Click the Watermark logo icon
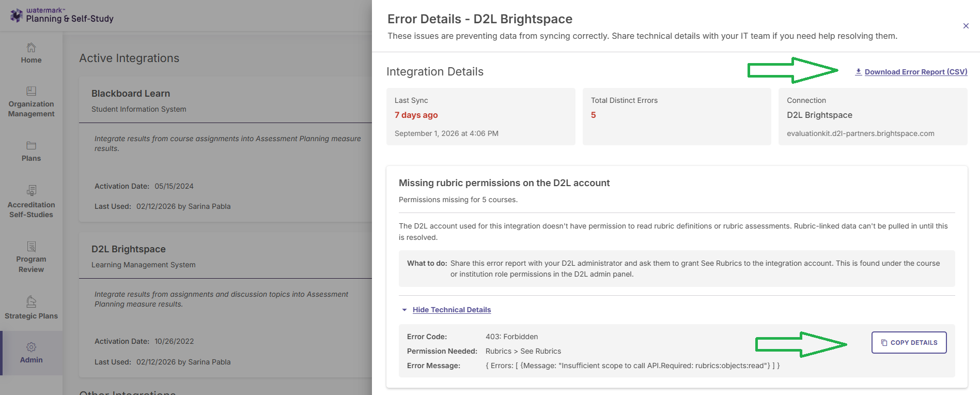The width and height of the screenshot is (980, 395). [17, 16]
